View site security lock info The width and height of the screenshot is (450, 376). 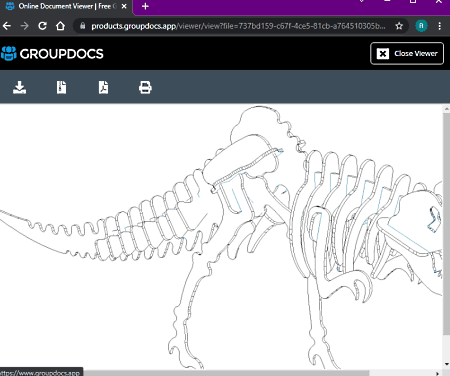[x=83, y=26]
